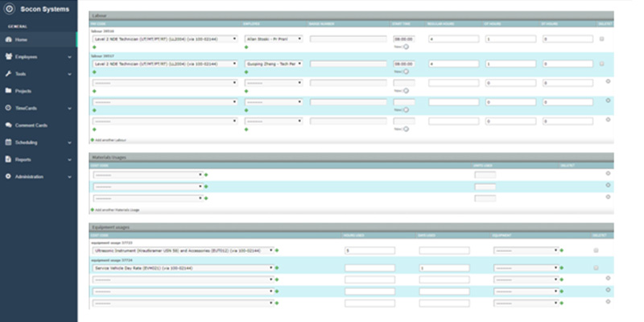This screenshot has width=644, height=322.
Task: Click remove circle on first blank Materials Usages row
Action: click(608, 173)
